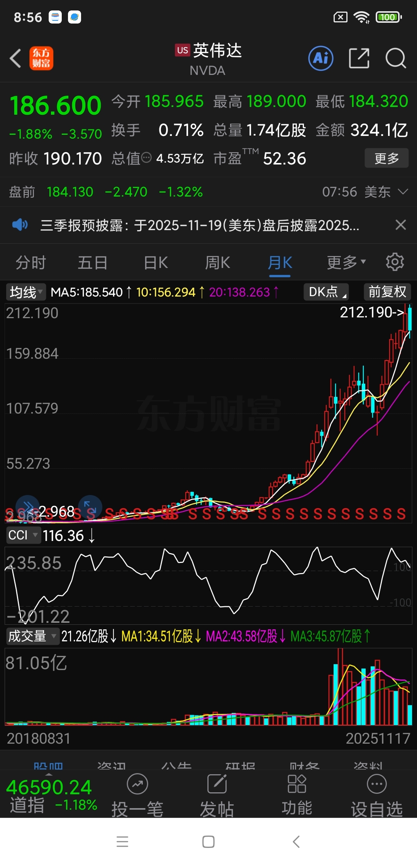Viewport: 417px width, 868px height.
Task: Open the 功能 grid icon
Action: tap(297, 784)
